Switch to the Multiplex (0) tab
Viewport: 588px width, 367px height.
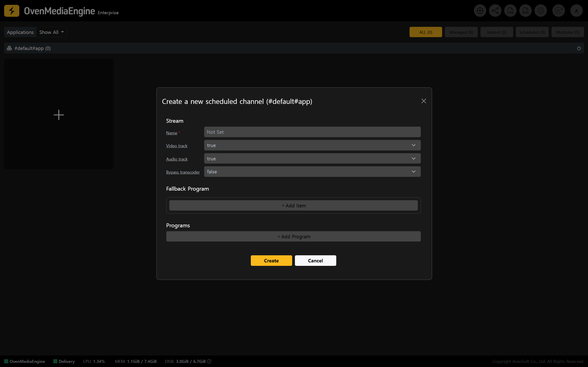pos(568,32)
